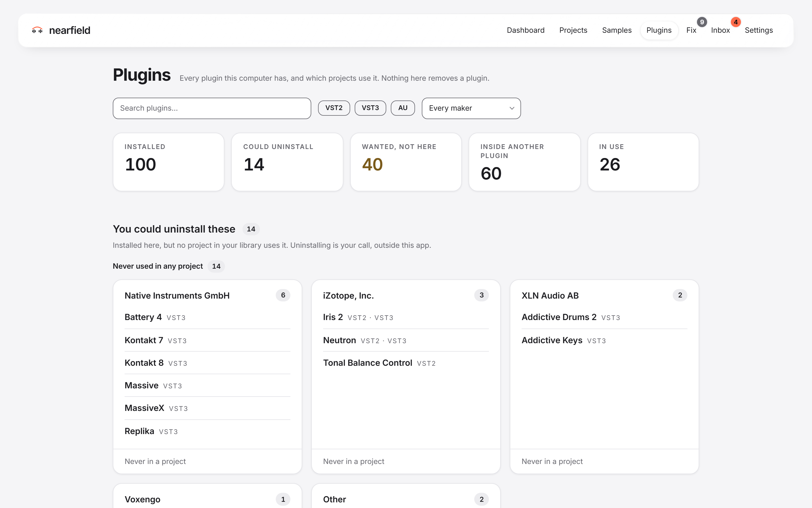Go to the Projects page

click(x=573, y=30)
